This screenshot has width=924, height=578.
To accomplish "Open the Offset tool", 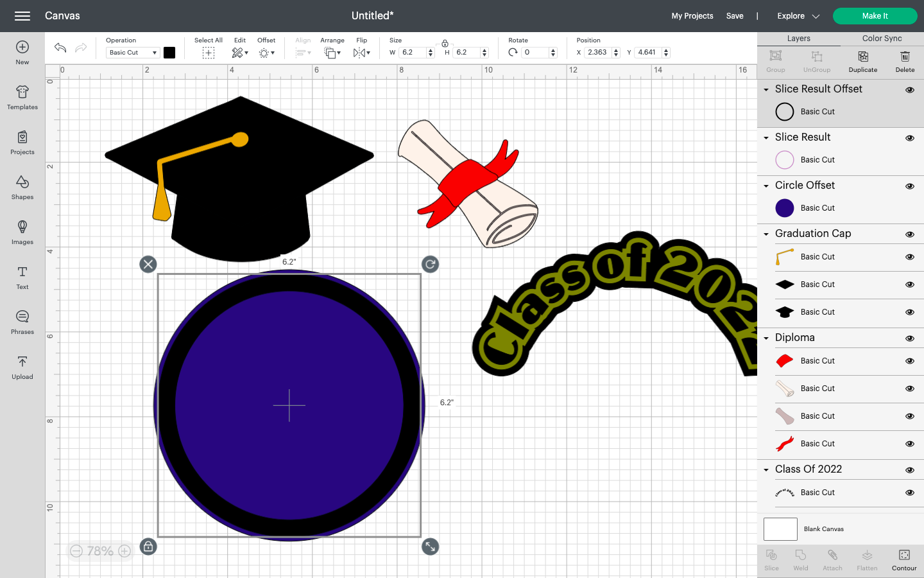I will pyautogui.click(x=266, y=53).
